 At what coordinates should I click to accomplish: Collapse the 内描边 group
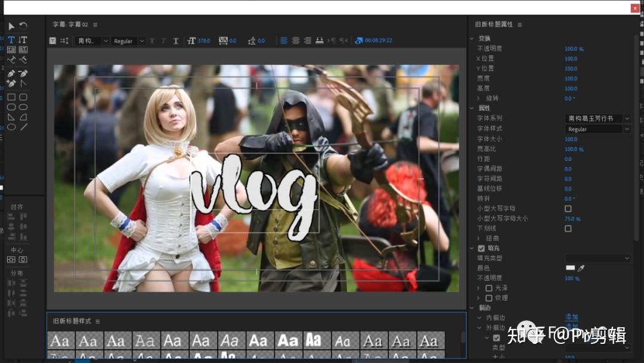tap(479, 318)
